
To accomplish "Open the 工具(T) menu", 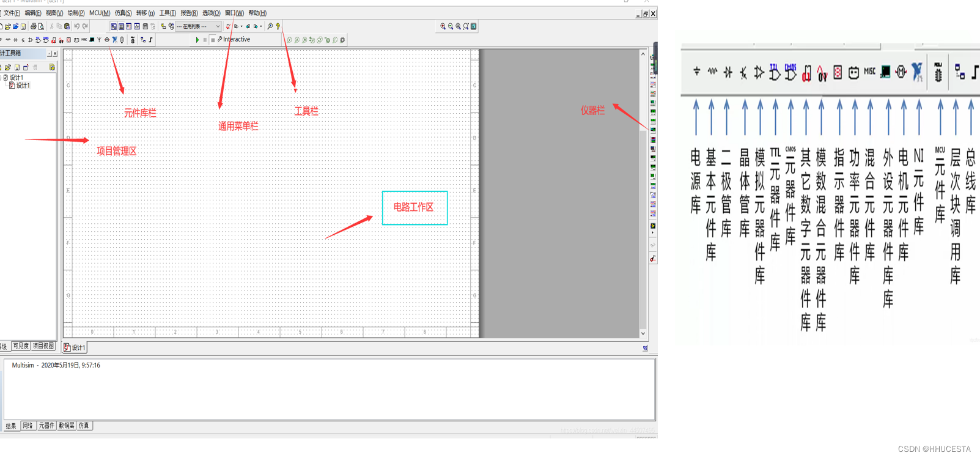I will (168, 13).
